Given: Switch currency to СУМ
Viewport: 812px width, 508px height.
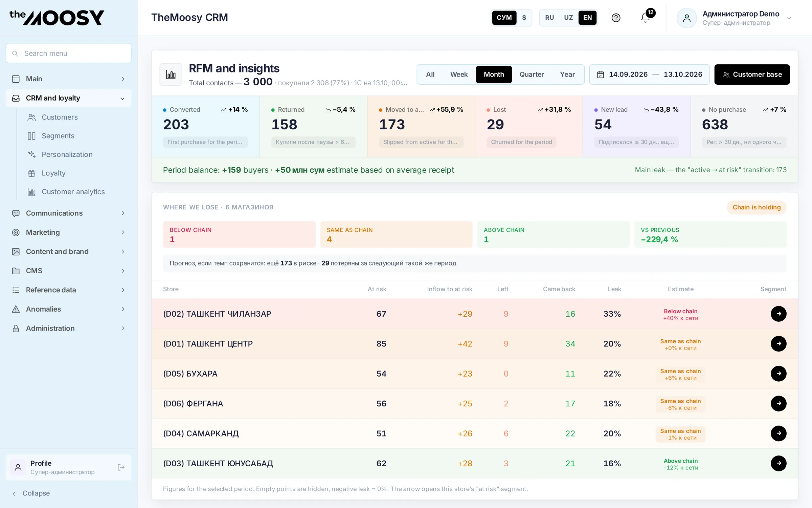Looking at the screenshot, I should (504, 18).
